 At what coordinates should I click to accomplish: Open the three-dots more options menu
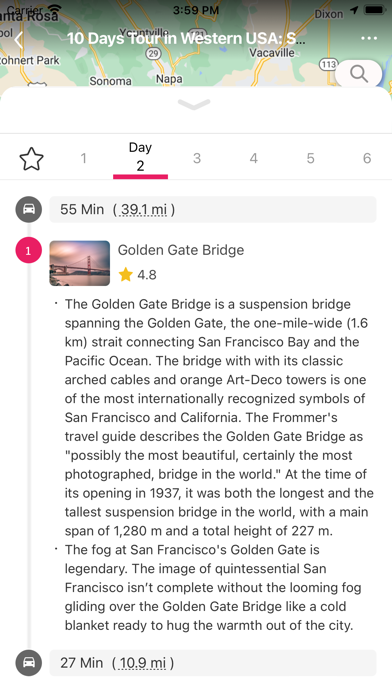[x=369, y=39]
